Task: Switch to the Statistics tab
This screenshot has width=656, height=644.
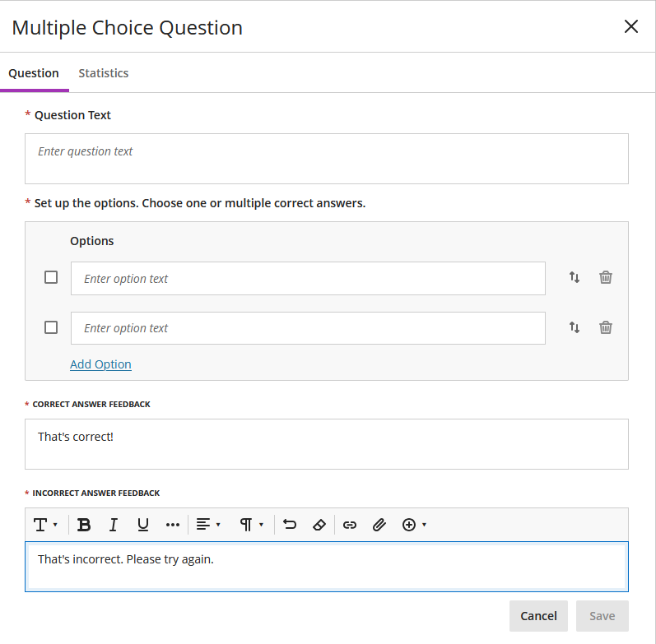Action: (104, 73)
